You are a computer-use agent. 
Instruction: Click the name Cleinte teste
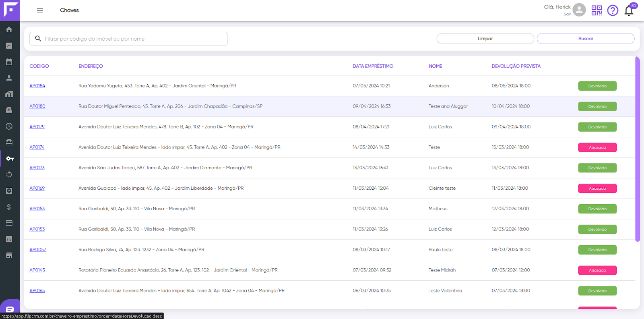point(442,188)
